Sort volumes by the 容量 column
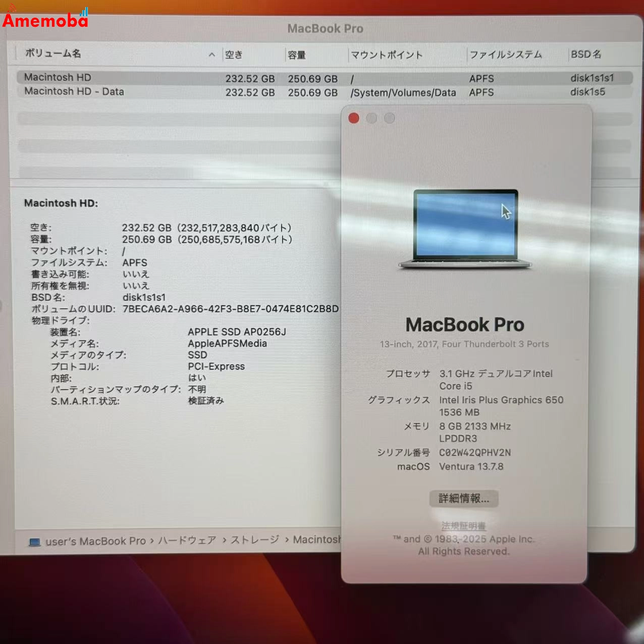 298,55
